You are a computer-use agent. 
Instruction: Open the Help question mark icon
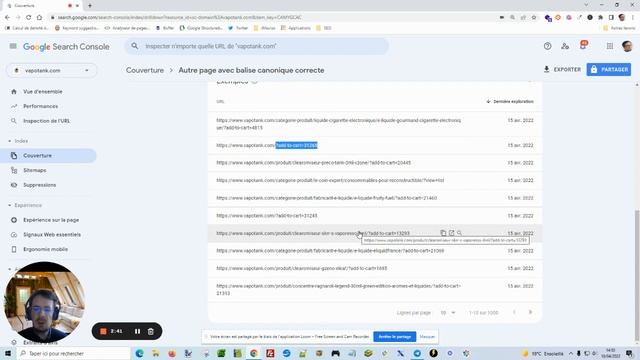tap(547, 46)
